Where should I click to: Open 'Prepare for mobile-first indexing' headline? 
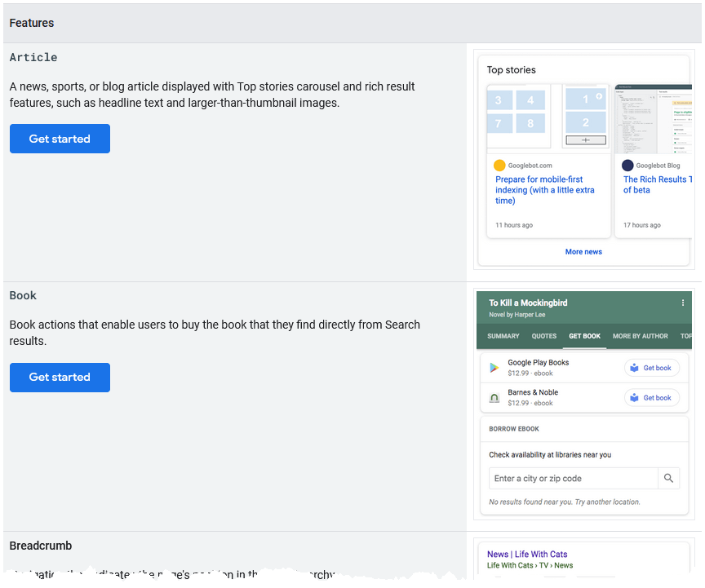point(544,190)
